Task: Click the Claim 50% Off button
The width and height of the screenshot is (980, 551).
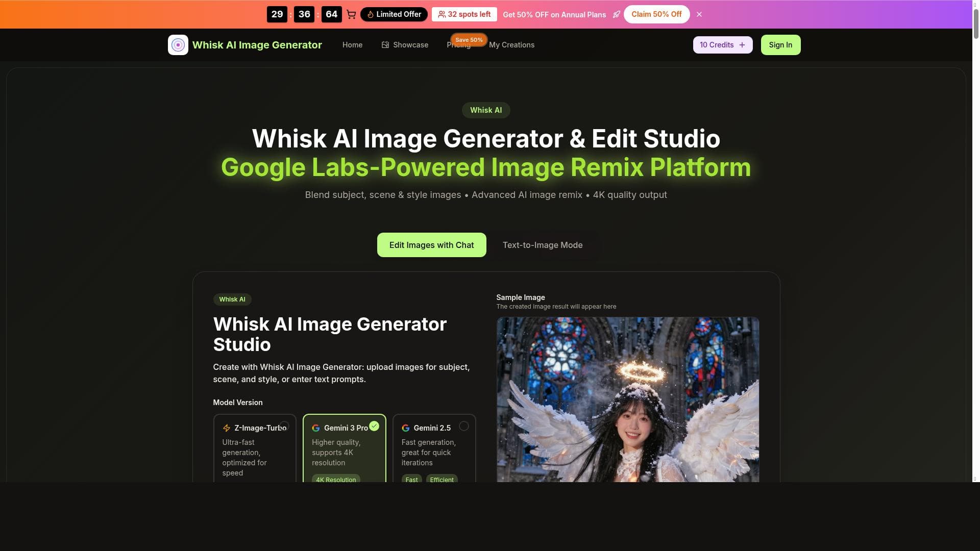Action: click(x=656, y=14)
